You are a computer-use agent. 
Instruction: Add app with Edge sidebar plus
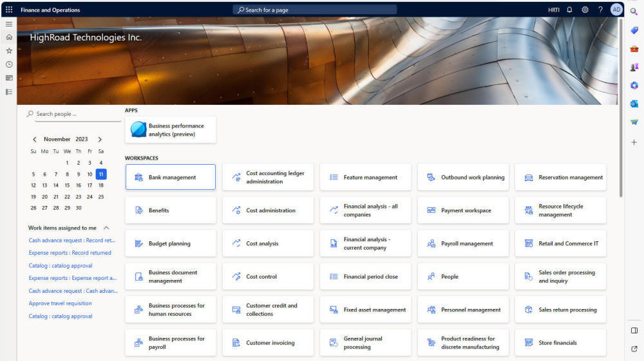click(x=634, y=142)
